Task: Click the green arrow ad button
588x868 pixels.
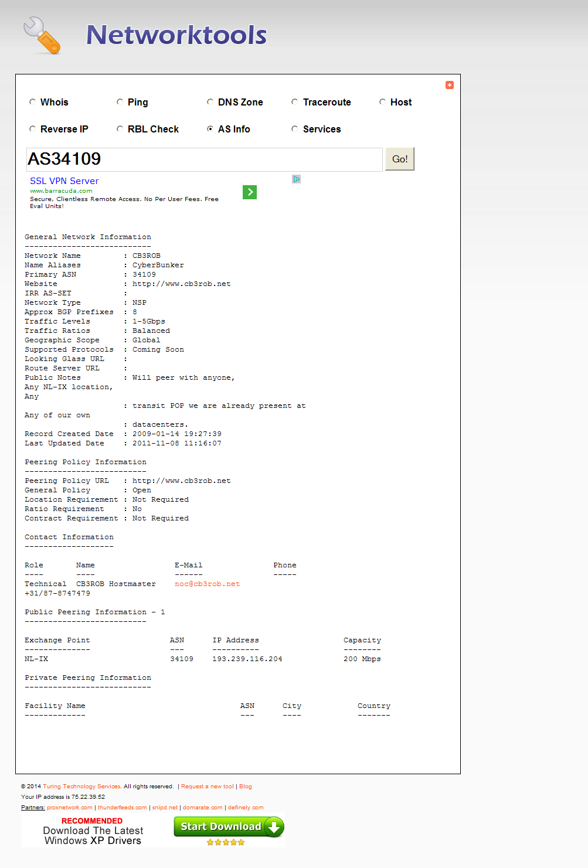Action: (250, 192)
